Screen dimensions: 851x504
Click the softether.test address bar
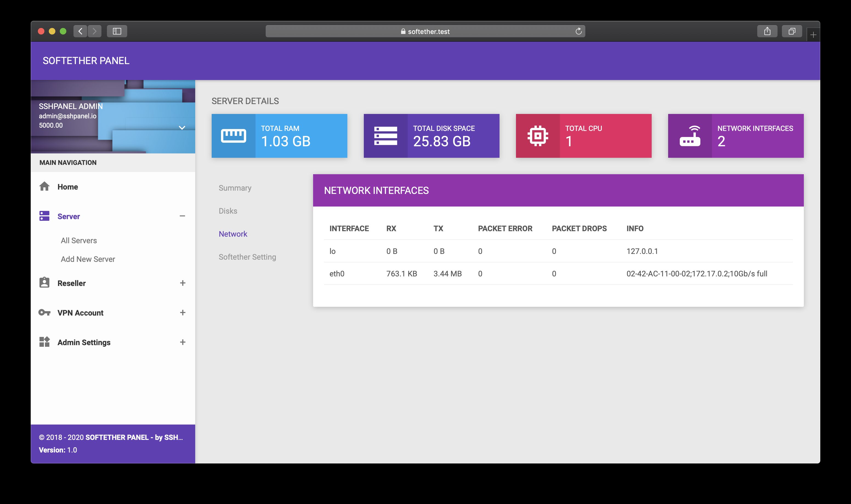[x=425, y=31]
